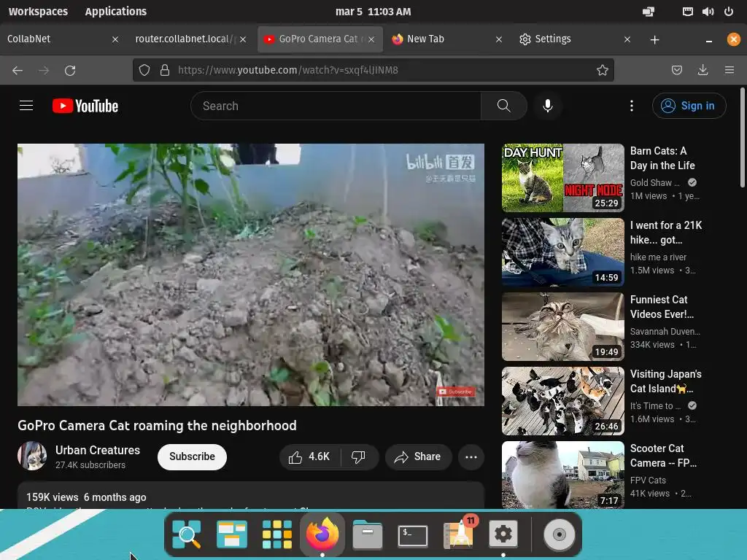This screenshot has height=560, width=747.
Task: Go to the YouTube home logo
Action: (85, 106)
